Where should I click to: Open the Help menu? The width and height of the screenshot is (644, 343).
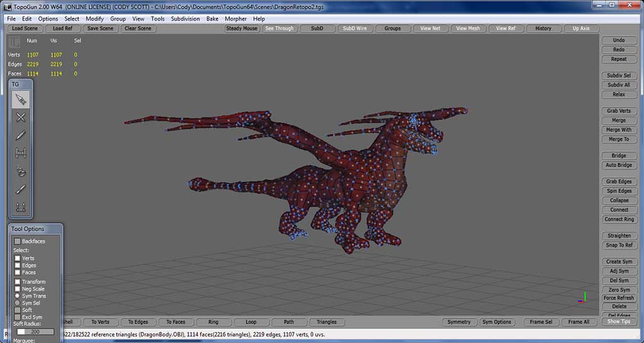[x=259, y=19]
